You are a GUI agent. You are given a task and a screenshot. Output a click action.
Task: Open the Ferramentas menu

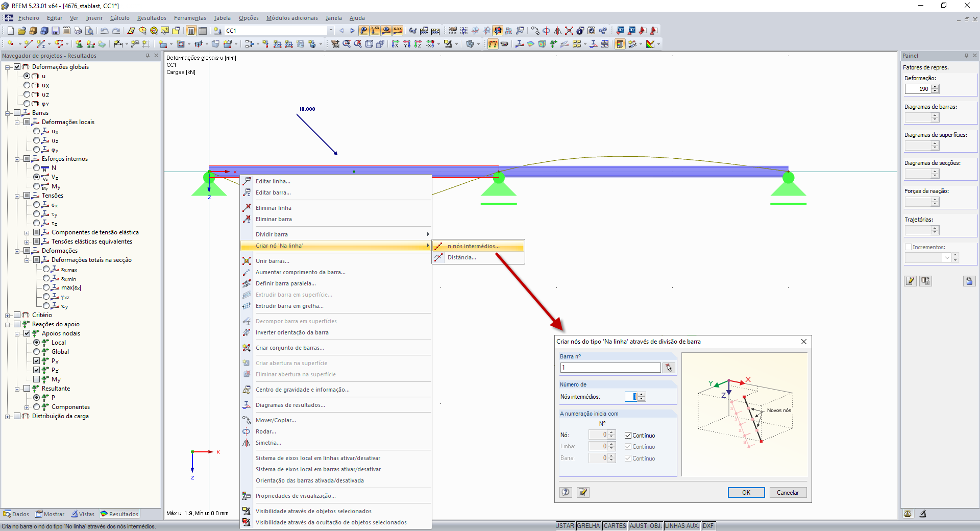tap(190, 18)
